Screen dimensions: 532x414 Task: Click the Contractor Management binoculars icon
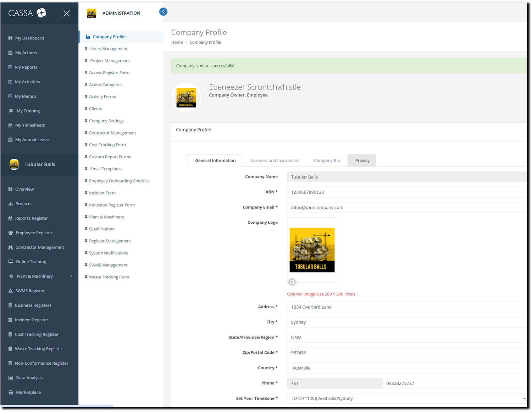(10, 247)
